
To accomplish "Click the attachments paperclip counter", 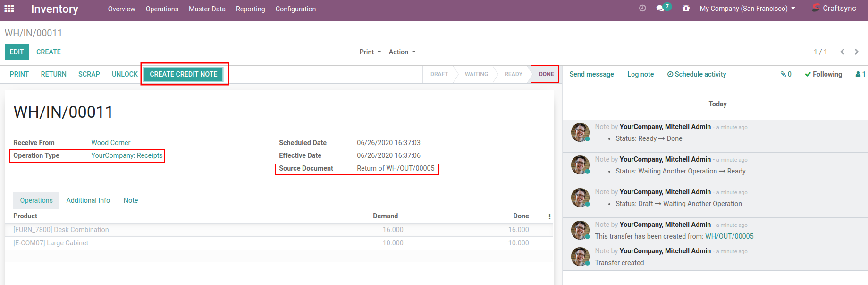I will tap(786, 74).
